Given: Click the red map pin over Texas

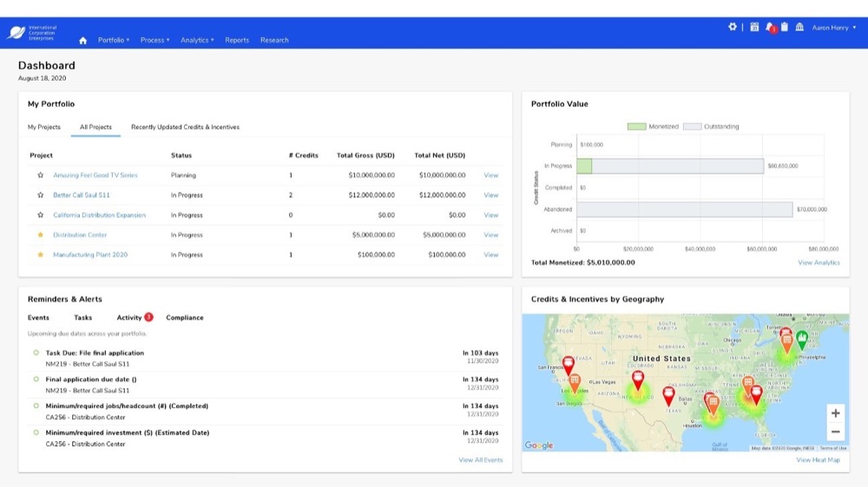Looking at the screenshot, I should pyautogui.click(x=668, y=395).
